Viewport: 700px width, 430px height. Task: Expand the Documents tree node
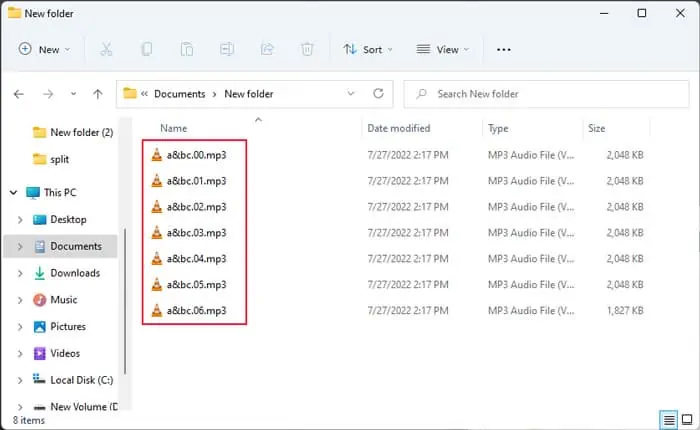click(x=20, y=246)
